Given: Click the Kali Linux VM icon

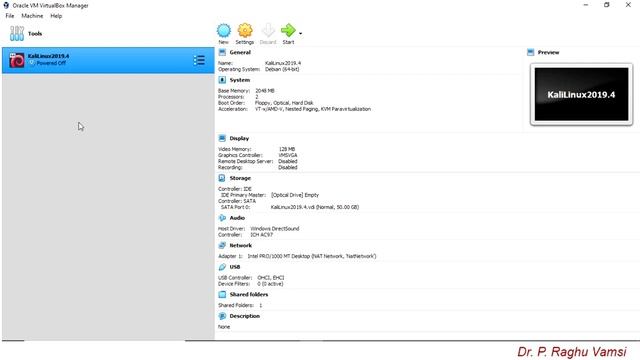Looking at the screenshot, I should tap(17, 60).
